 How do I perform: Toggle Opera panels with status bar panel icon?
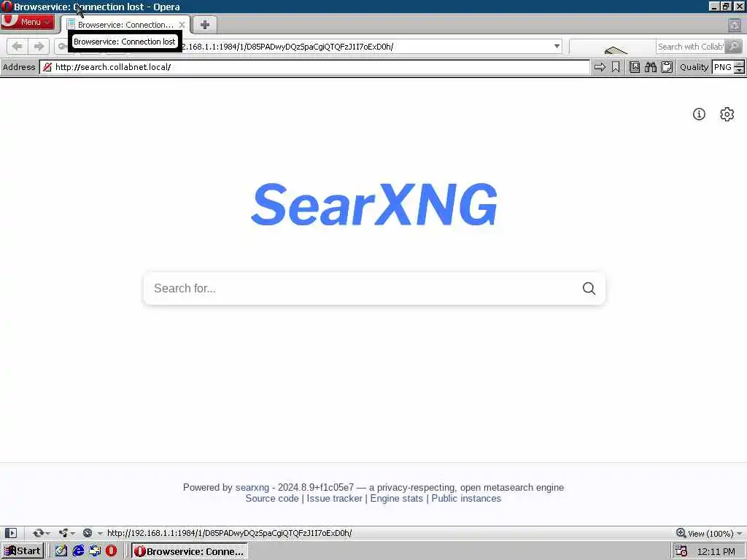point(11,533)
